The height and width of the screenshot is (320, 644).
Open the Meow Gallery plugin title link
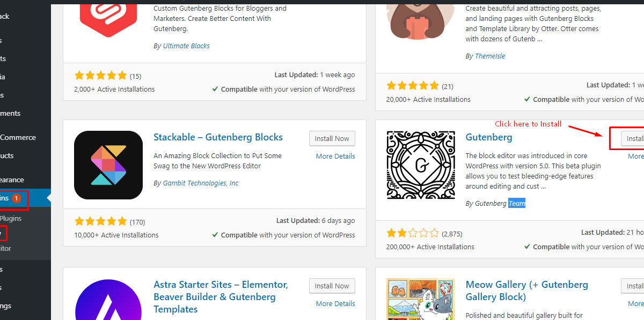tap(527, 291)
